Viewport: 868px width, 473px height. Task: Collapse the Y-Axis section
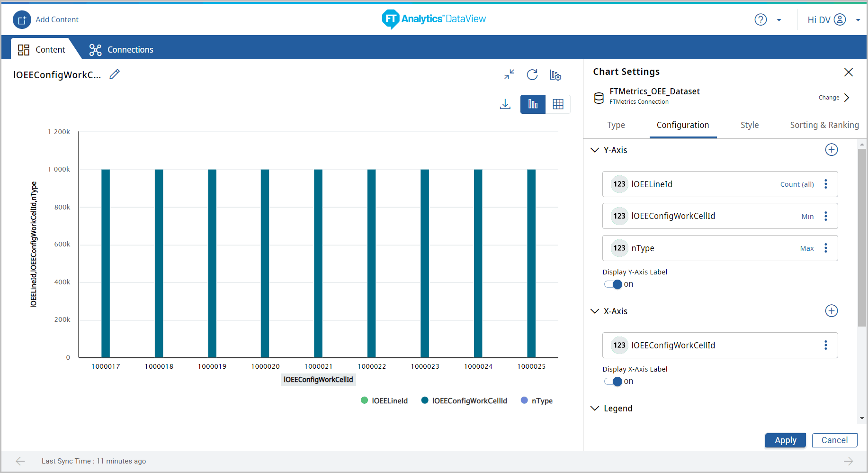(595, 150)
